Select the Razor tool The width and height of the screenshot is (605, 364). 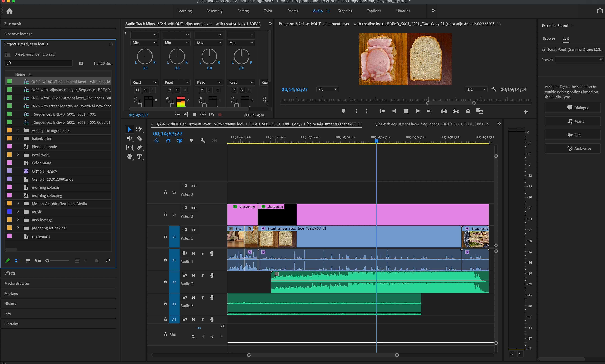click(x=139, y=138)
